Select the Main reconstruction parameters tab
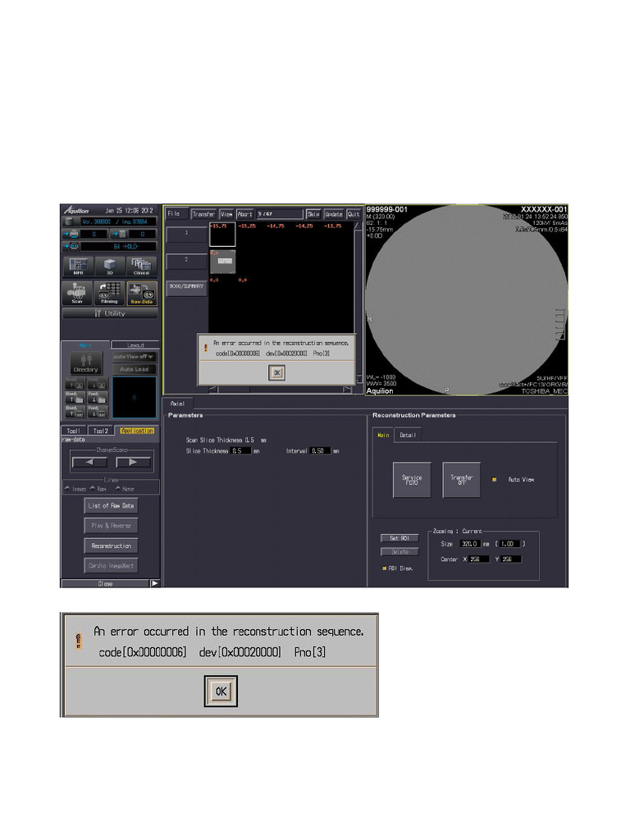This screenshot has height=840, width=630. point(383,435)
